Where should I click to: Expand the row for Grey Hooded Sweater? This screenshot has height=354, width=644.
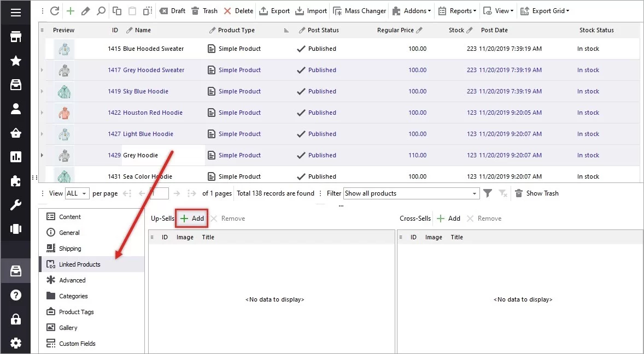click(x=42, y=70)
